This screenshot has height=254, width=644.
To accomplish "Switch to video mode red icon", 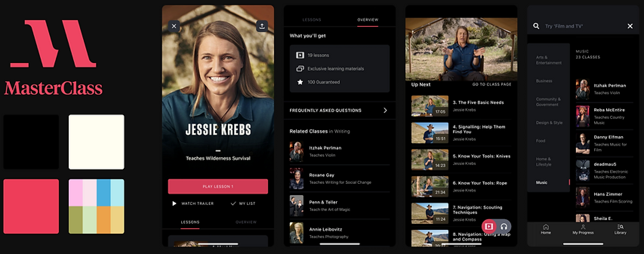I will click(x=489, y=226).
